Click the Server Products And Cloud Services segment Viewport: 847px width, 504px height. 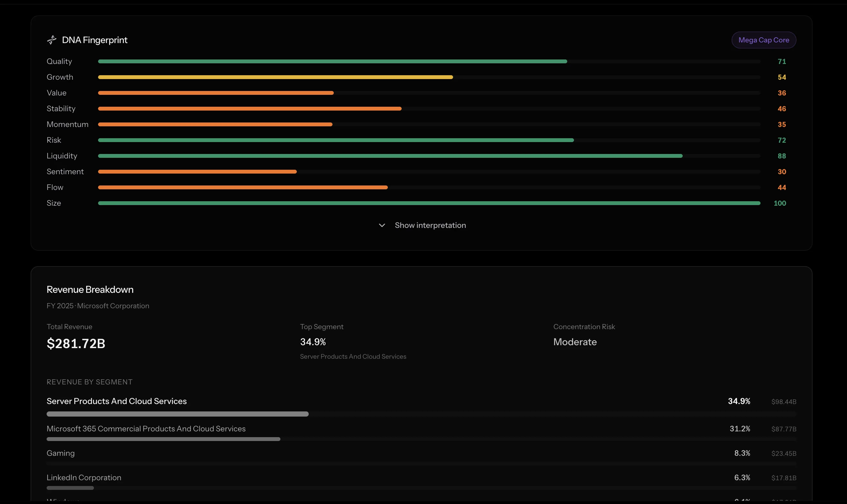(x=116, y=401)
